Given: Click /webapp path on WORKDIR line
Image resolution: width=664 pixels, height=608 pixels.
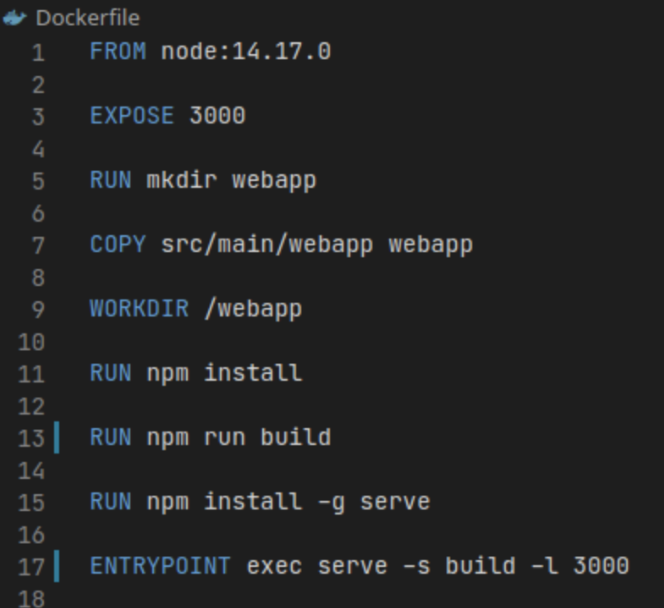Looking at the screenshot, I should point(253,308).
